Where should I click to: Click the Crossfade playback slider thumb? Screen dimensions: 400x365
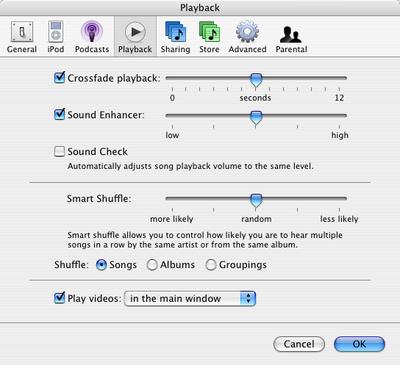256,80
